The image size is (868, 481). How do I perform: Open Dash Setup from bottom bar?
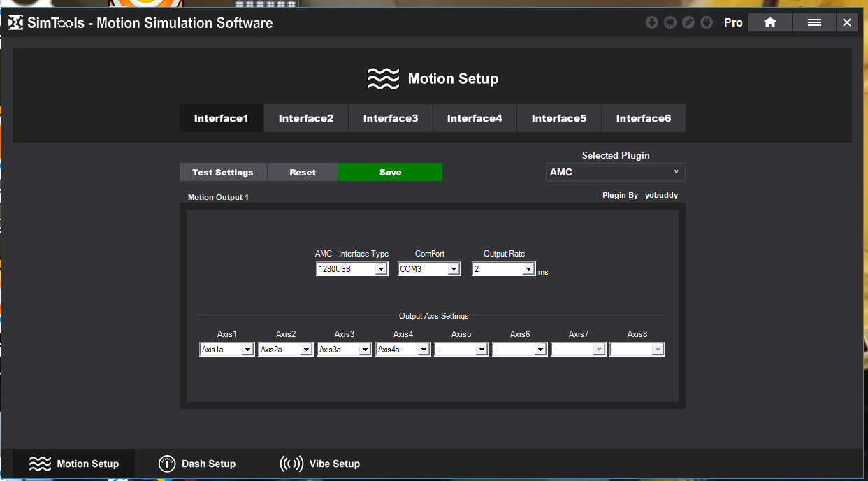[197, 464]
